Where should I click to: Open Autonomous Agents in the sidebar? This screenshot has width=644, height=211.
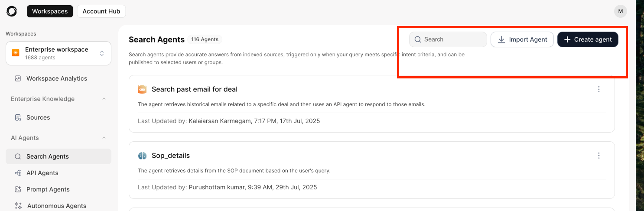[57, 206]
